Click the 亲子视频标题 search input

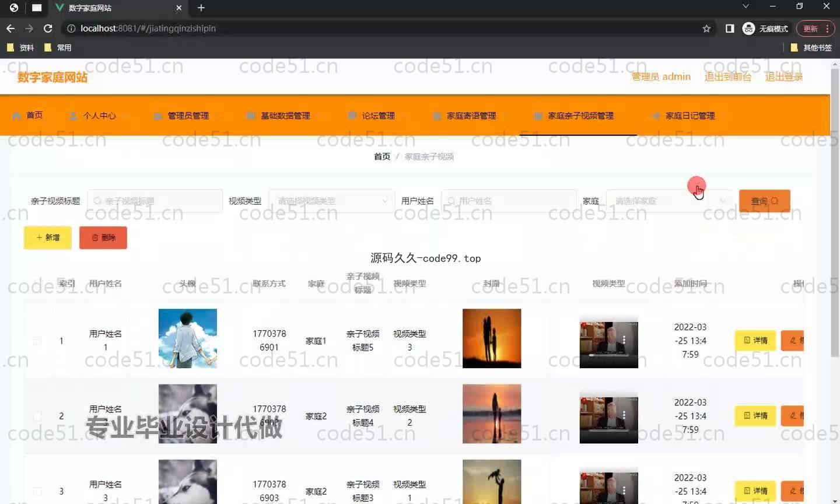click(x=155, y=201)
